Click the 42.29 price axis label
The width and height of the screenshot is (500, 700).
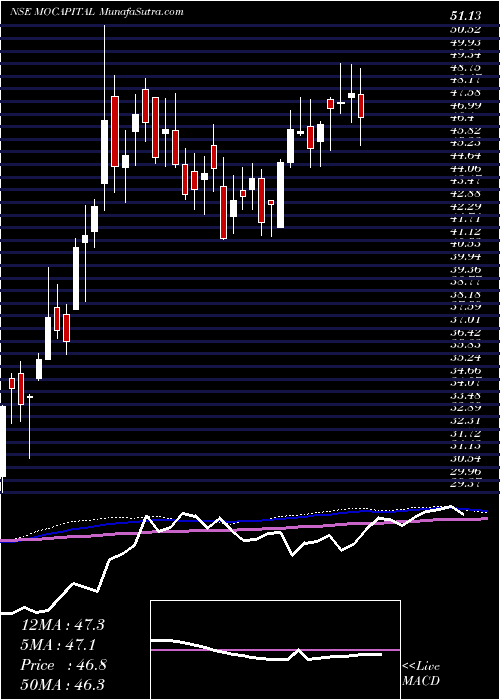pos(465,206)
